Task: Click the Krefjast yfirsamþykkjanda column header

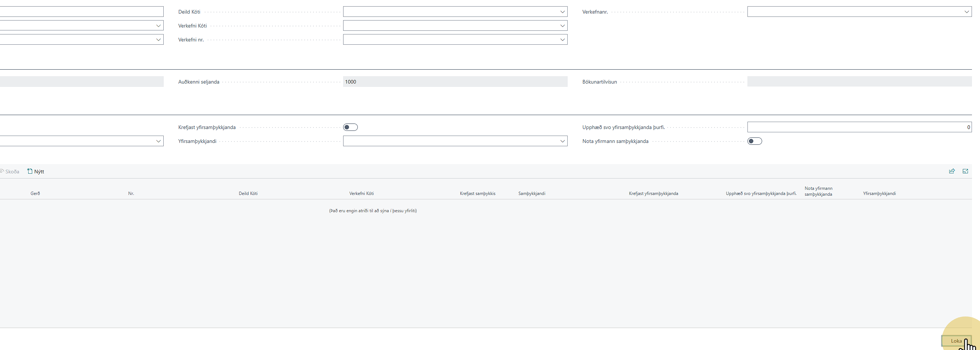Action: pos(653,194)
